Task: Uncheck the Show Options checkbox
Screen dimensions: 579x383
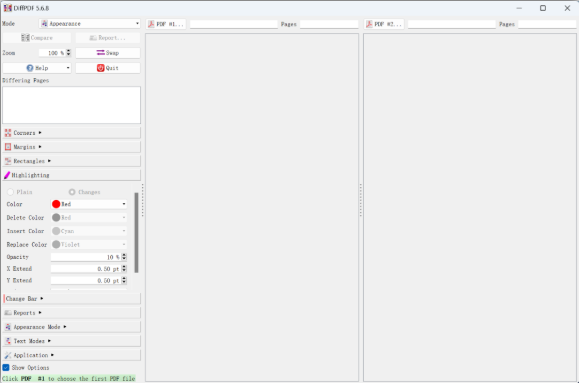Action: [6, 367]
